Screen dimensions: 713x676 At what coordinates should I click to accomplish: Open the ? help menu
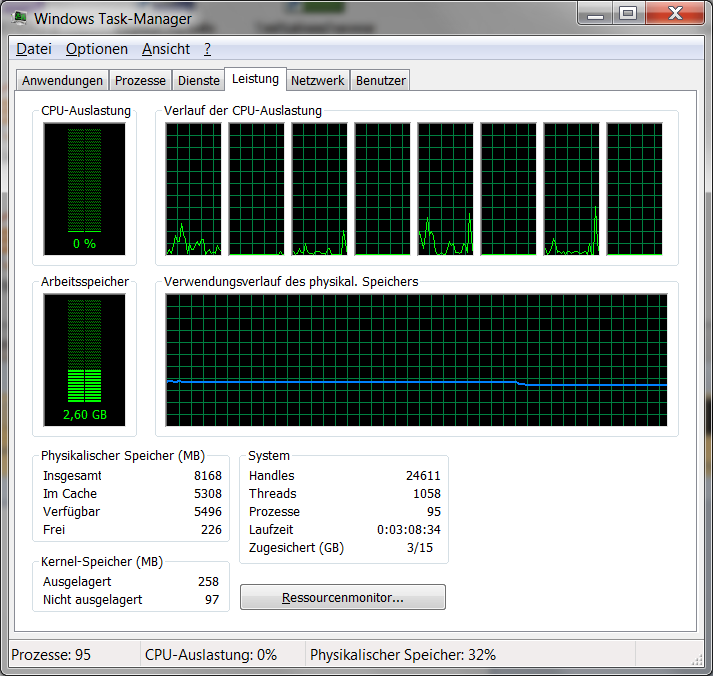[x=207, y=49]
